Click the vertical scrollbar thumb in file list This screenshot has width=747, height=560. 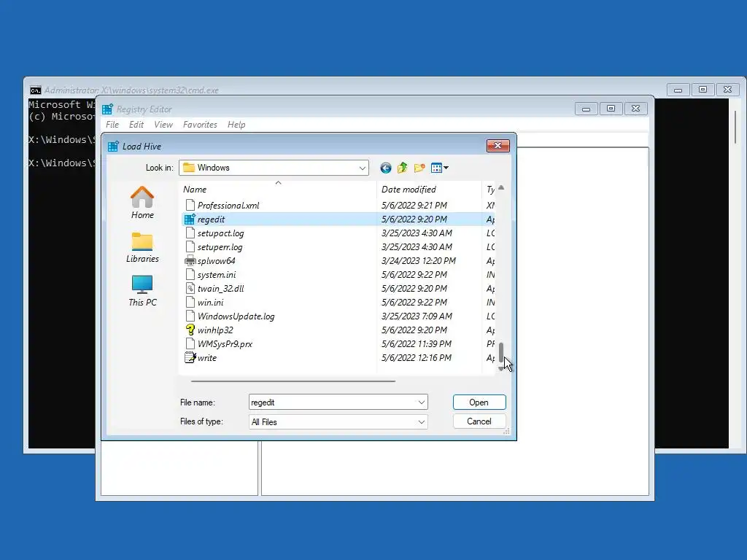tap(501, 352)
